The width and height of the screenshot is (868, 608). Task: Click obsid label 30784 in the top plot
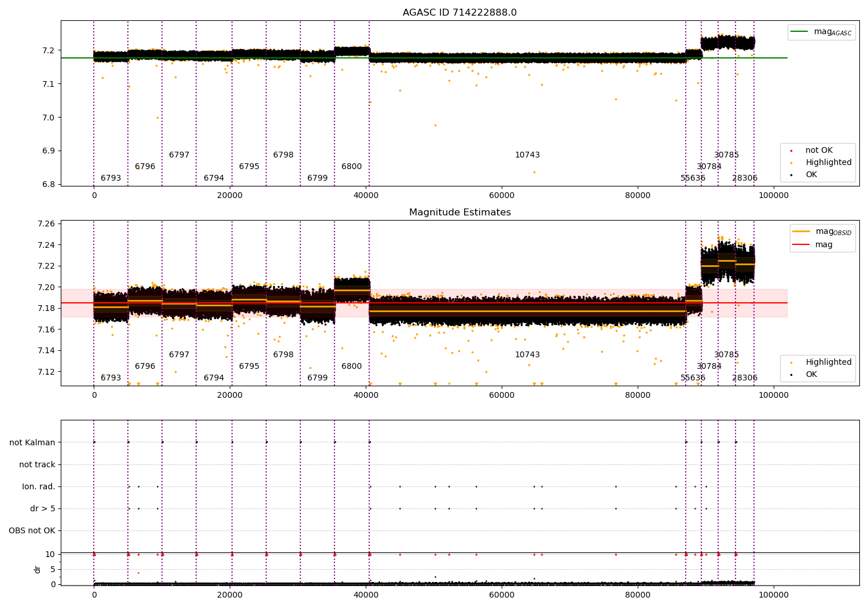tap(709, 167)
